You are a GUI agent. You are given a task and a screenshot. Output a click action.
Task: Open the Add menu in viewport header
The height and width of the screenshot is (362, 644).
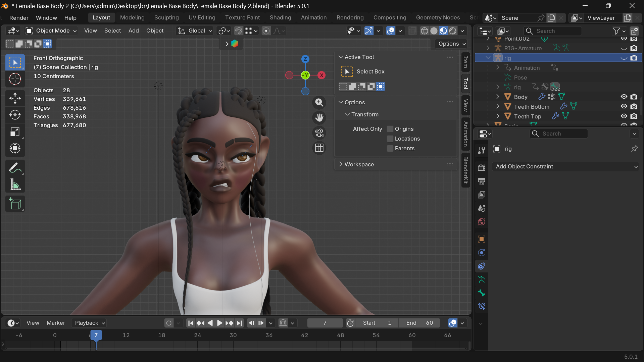point(133,31)
